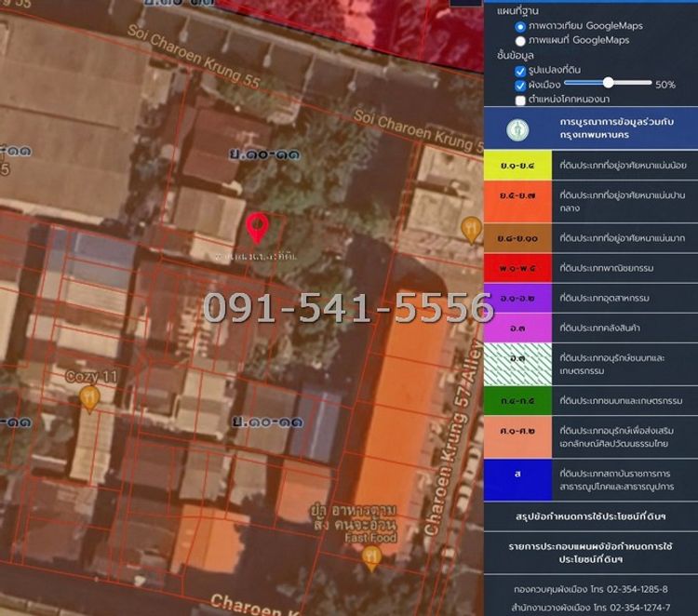Click the red พ.๑-พ.๕ commercial zone swatch
Image resolution: width=698 pixels, height=616 pixels.
517,269
